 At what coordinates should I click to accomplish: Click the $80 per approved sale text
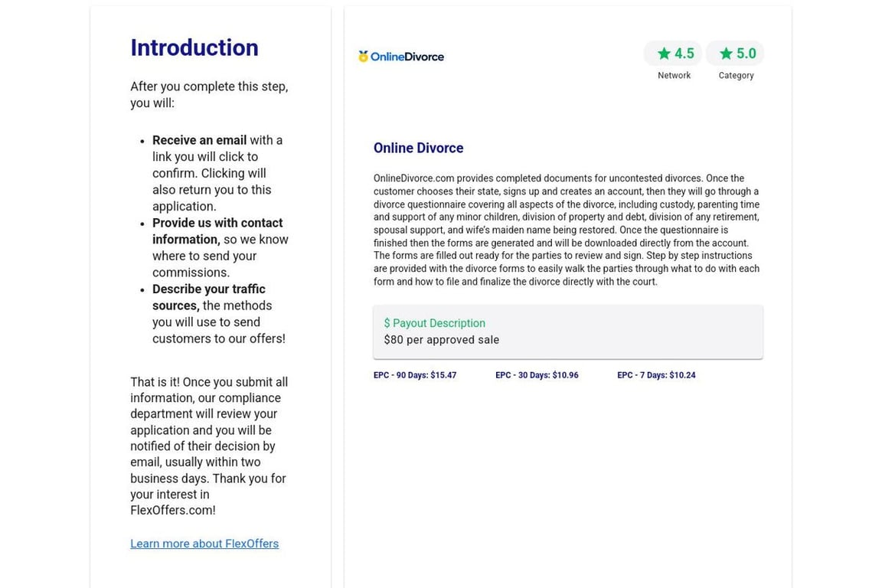tap(442, 340)
